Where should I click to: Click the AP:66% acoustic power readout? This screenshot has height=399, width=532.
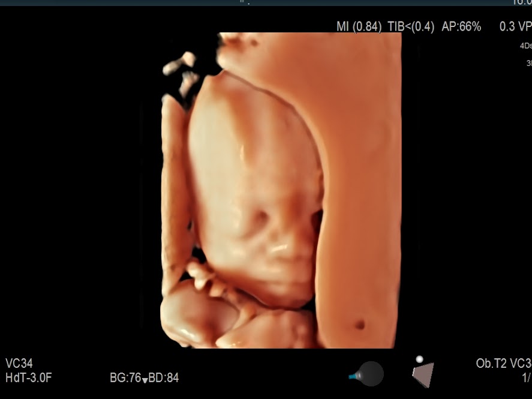pyautogui.click(x=461, y=26)
